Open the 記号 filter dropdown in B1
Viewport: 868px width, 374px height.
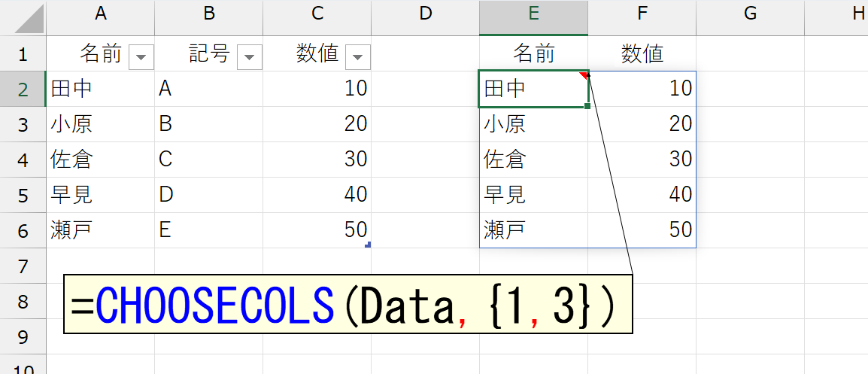(249, 57)
